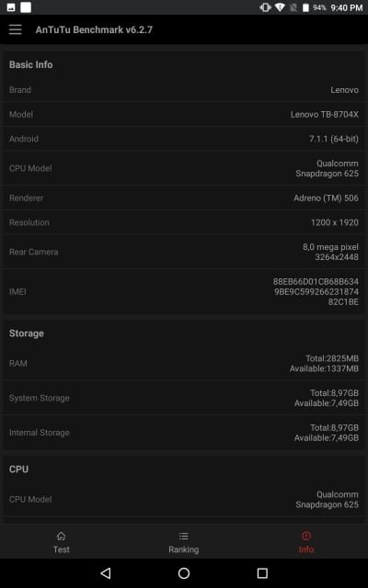Tap the 9:40 PM clock
The height and width of the screenshot is (588, 368).
pos(347,7)
